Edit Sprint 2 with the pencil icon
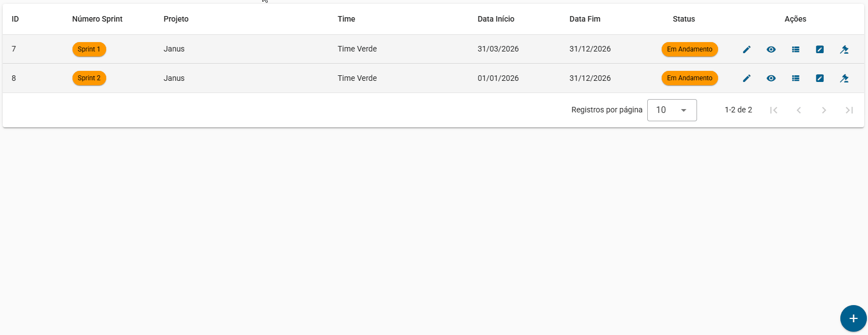 click(x=747, y=78)
